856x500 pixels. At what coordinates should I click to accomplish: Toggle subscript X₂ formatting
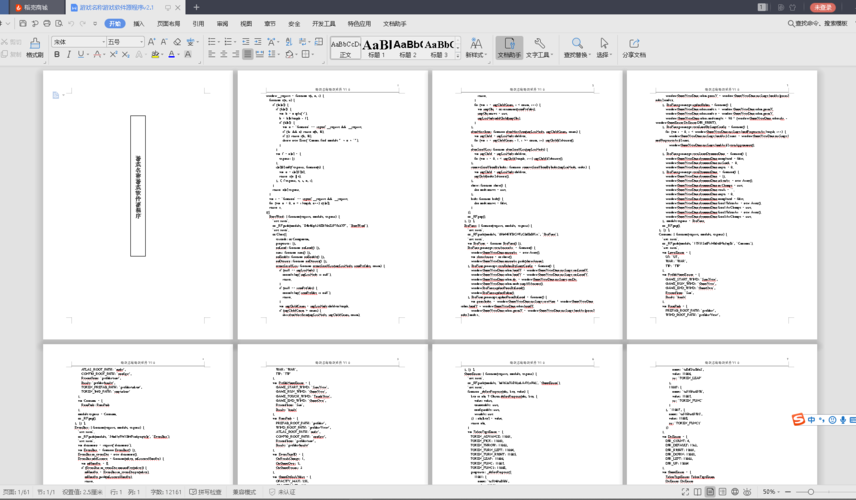click(x=126, y=55)
